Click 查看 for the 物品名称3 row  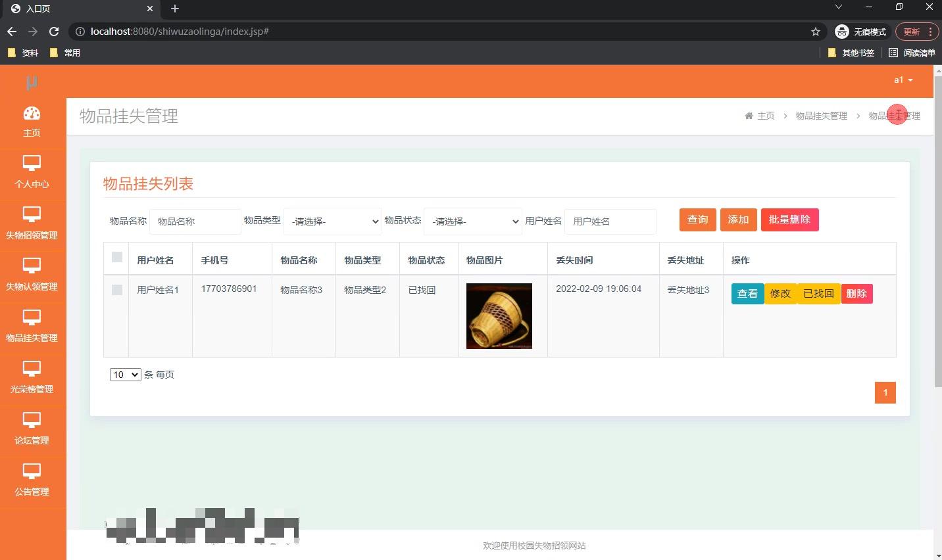coord(747,294)
